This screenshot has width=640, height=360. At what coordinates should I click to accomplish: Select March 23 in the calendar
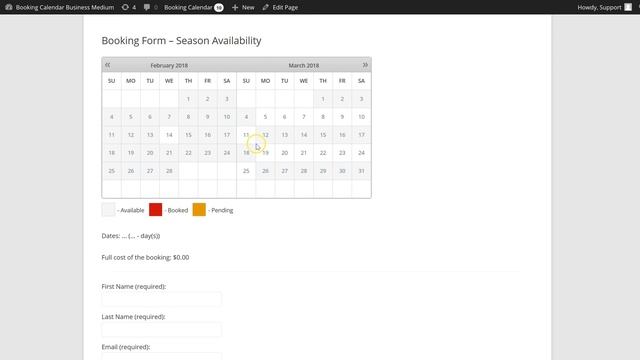click(x=342, y=153)
